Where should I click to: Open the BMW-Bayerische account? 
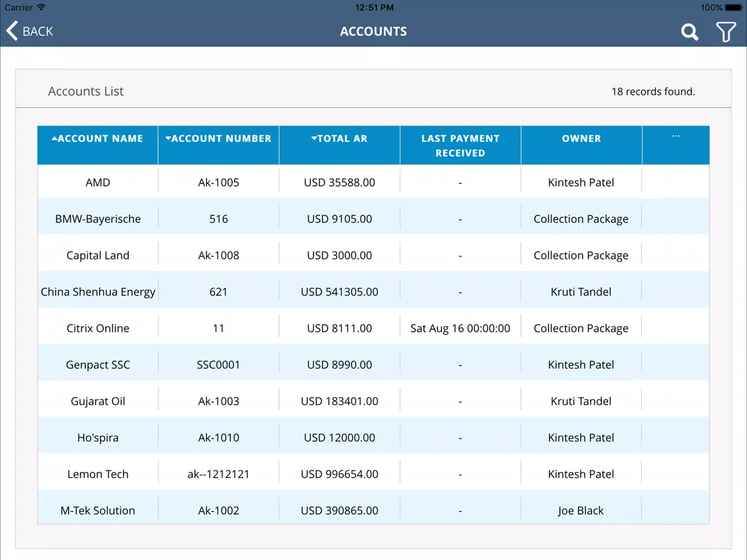(98, 219)
